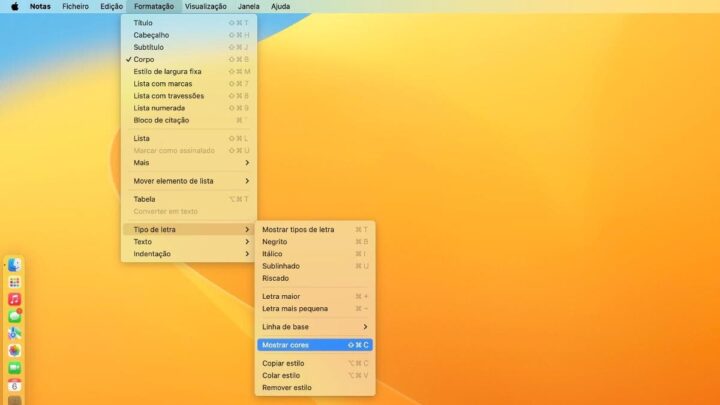Choose Letra maior
The height and width of the screenshot is (405, 720).
coord(315,297)
